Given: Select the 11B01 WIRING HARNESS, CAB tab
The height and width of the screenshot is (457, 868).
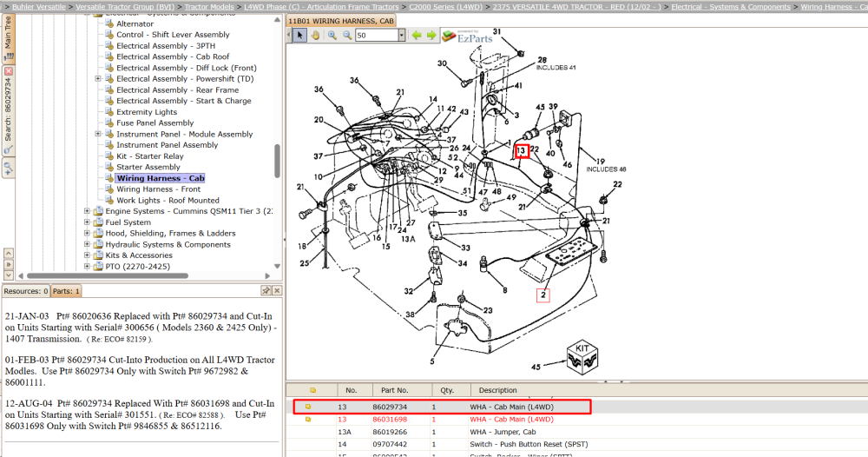Looking at the screenshot, I should tap(341, 21).
